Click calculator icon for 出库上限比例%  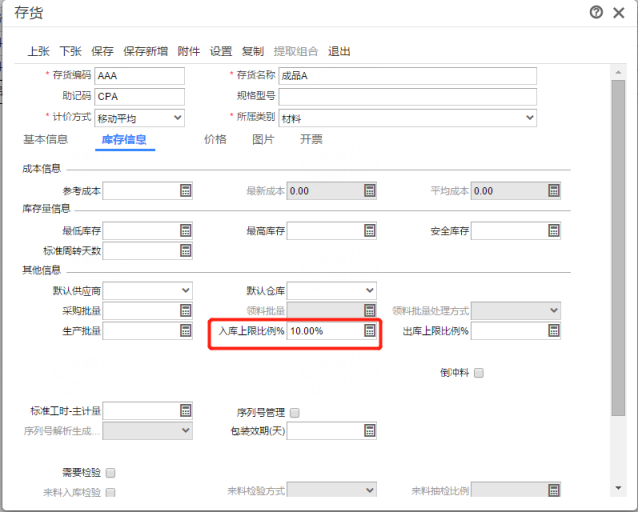[554, 331]
